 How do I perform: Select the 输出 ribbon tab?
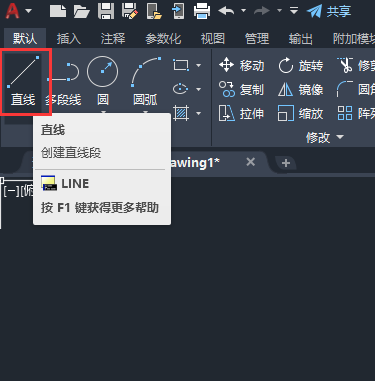[301, 39]
